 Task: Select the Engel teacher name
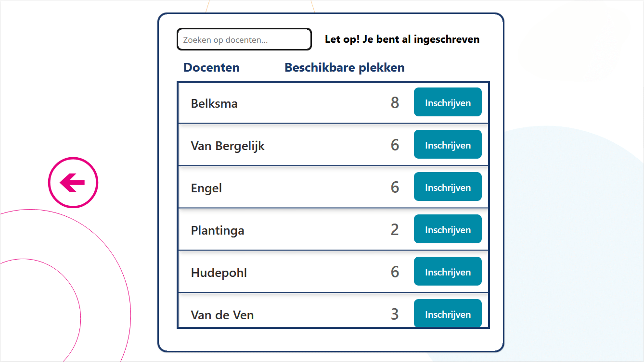[206, 188]
